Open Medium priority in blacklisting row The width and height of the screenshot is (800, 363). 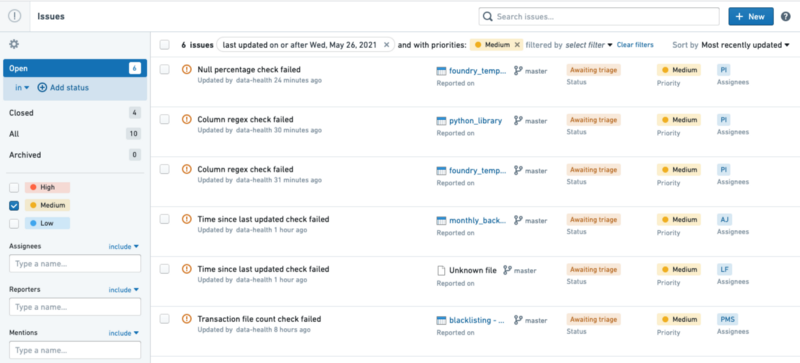click(x=679, y=320)
